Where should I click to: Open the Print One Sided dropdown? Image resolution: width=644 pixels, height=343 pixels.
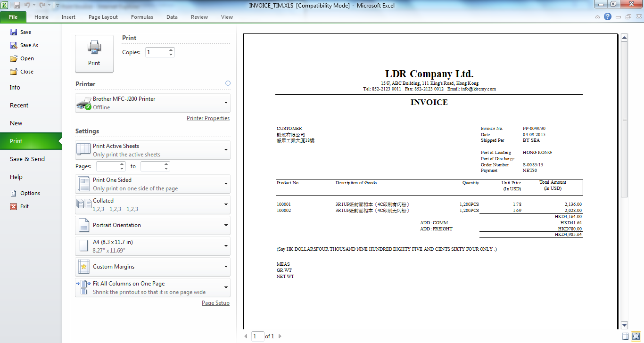click(x=153, y=184)
